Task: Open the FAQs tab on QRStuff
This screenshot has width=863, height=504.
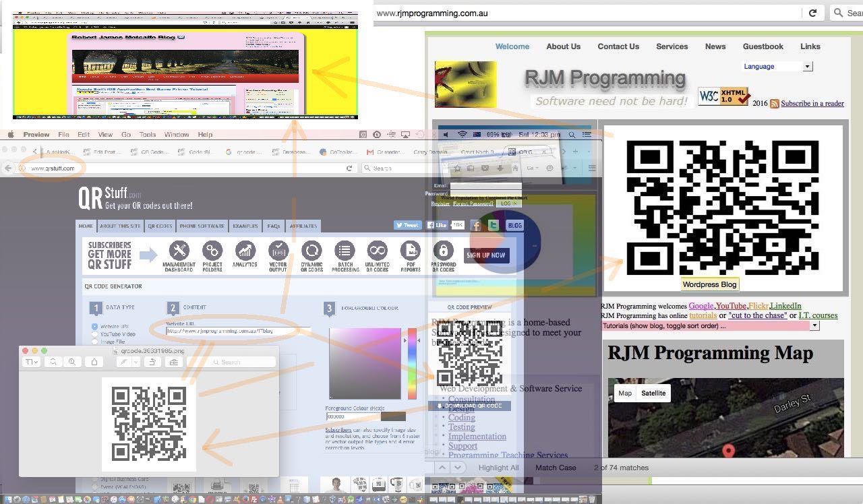Action: point(273,226)
